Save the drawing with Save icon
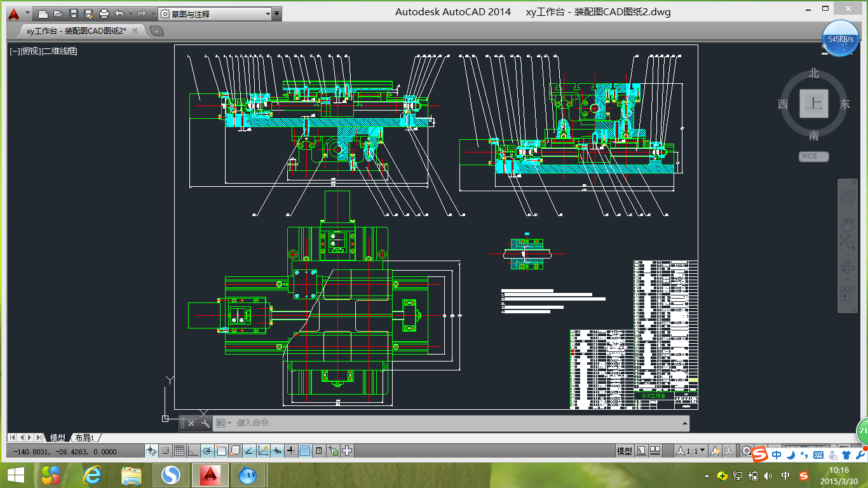 tap(74, 13)
